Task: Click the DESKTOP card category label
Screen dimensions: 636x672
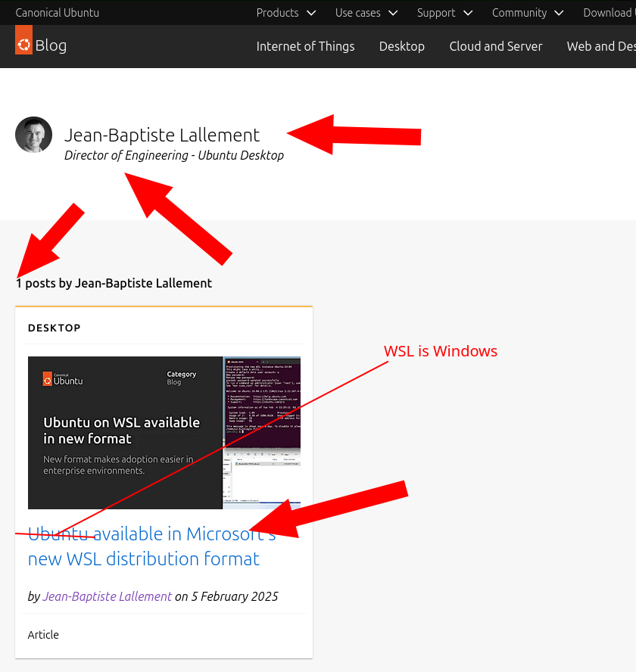Action: (55, 328)
